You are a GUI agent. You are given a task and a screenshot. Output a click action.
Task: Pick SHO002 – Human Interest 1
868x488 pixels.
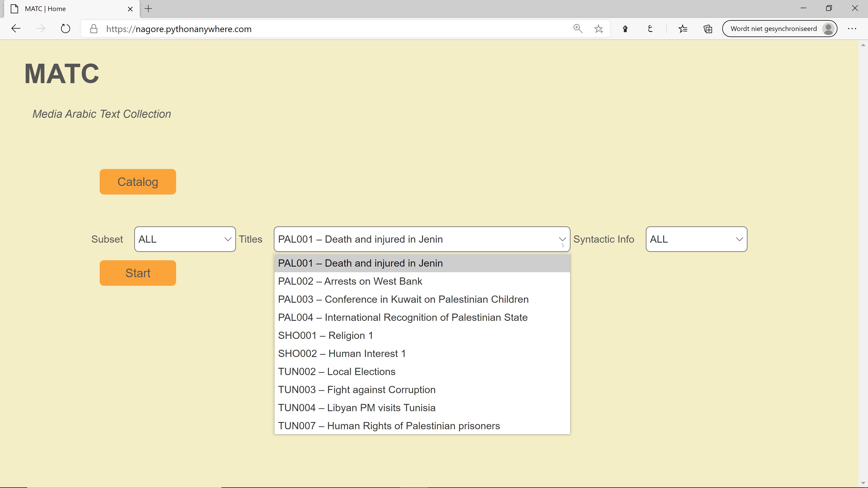422,354
